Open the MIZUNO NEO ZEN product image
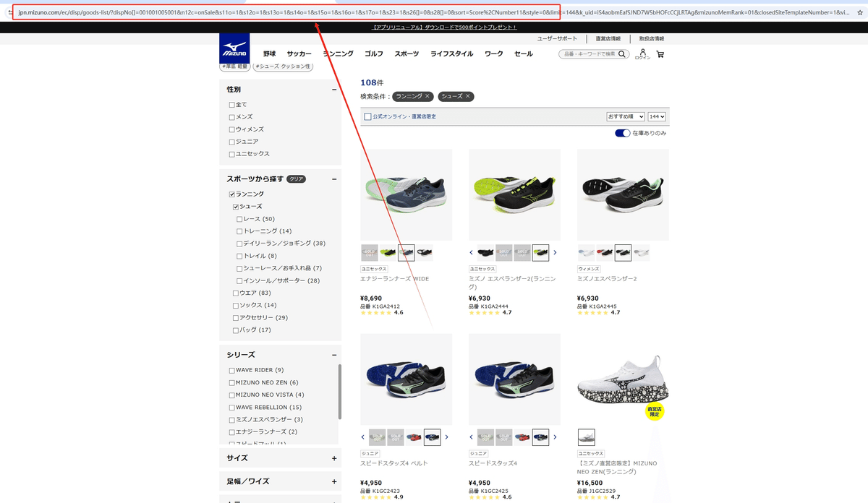The width and height of the screenshot is (868, 503). click(623, 379)
